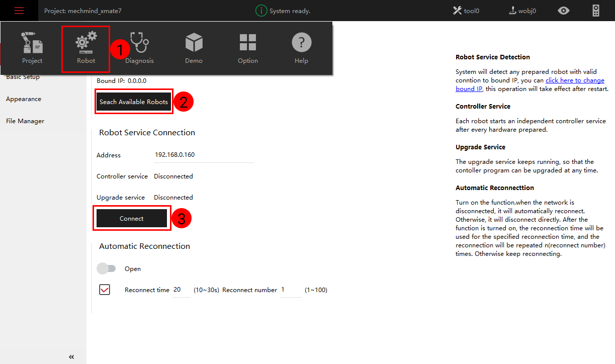Click the robot Address input field
The width and height of the screenshot is (615, 364).
[204, 155]
